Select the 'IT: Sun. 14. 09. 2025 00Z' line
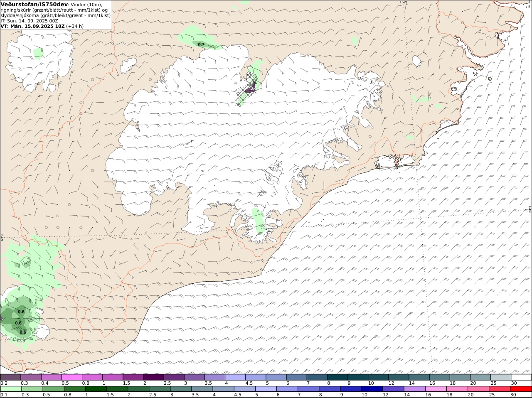The height and width of the screenshot is (398, 532). (30, 21)
